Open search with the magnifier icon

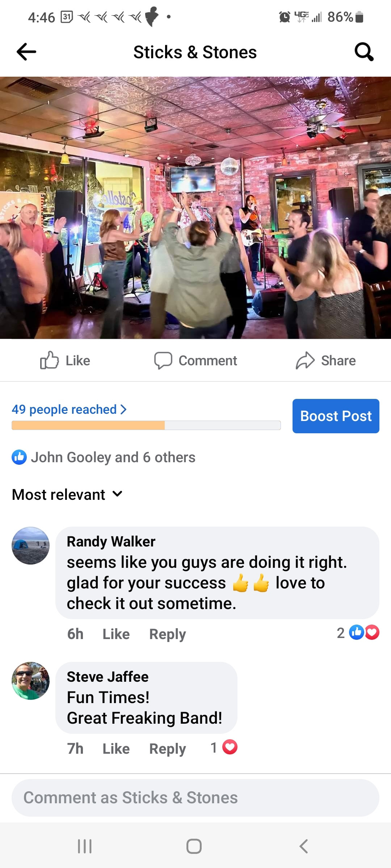click(x=364, y=52)
